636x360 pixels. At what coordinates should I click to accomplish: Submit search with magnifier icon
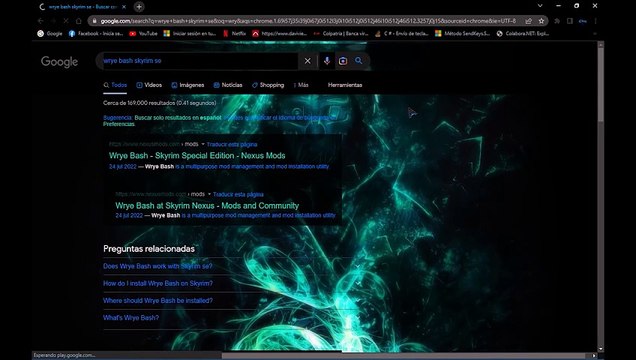tap(359, 61)
